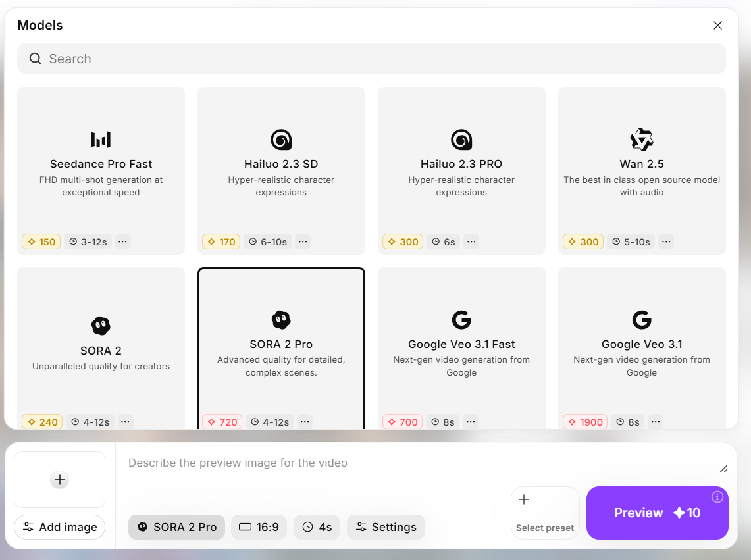Click the Add image button
Viewport: 751px width, 560px height.
tap(60, 527)
